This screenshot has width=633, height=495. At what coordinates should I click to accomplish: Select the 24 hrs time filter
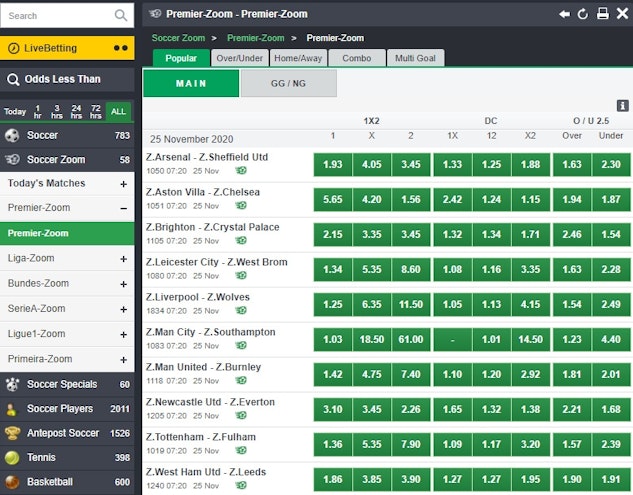(76, 111)
